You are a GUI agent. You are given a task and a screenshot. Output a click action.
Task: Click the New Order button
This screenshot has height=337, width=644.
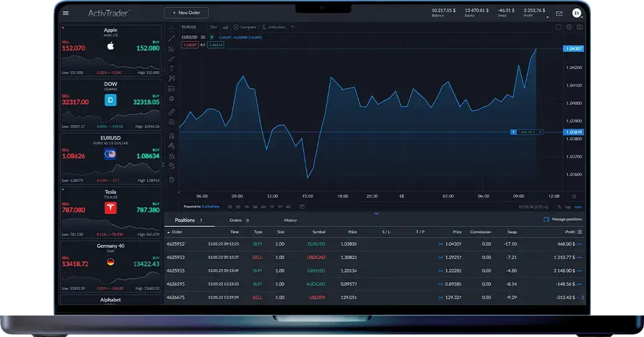click(186, 13)
